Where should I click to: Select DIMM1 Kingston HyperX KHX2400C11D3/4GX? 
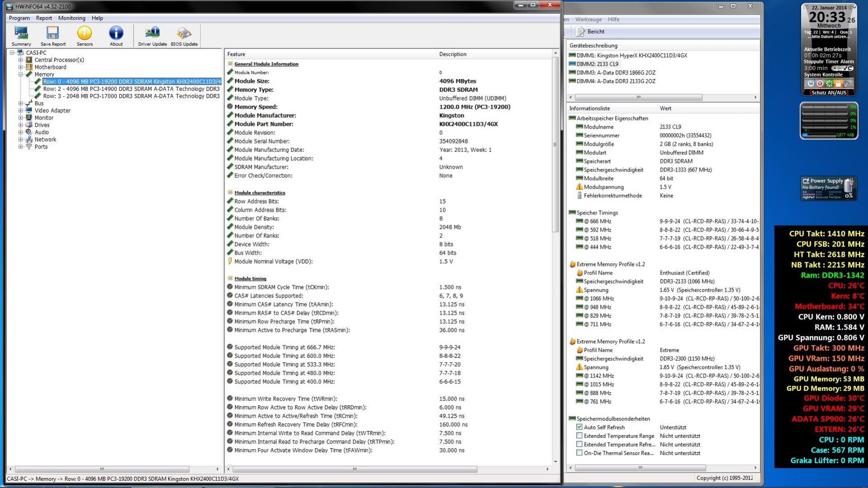pyautogui.click(x=631, y=55)
